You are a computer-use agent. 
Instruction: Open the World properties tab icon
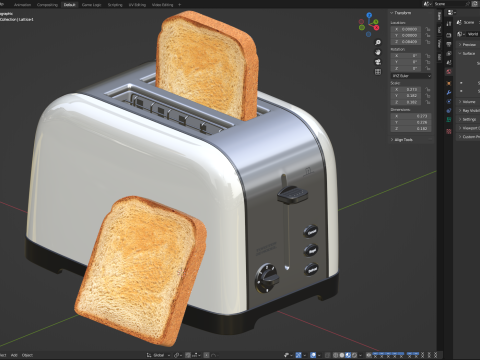click(x=449, y=72)
